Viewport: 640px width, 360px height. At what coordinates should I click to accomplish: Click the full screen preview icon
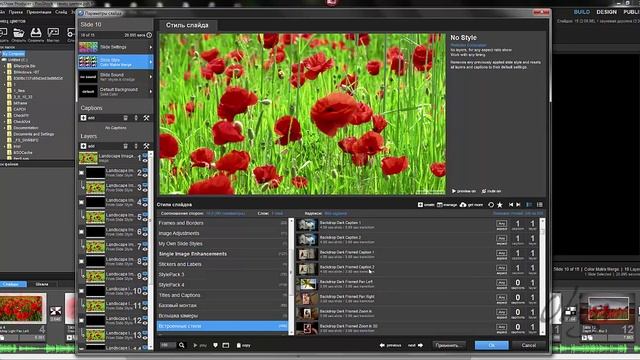[226, 345]
